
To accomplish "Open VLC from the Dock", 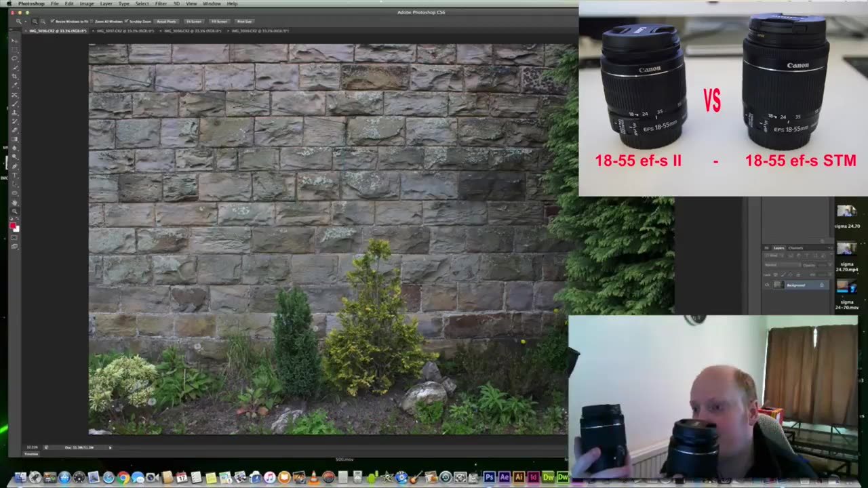I will (314, 478).
